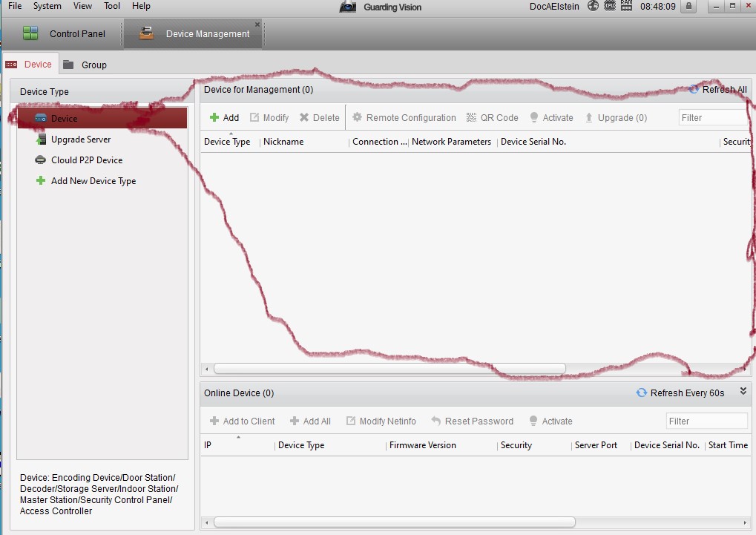756x535 pixels.
Task: Click the Modify device button
Action: (x=269, y=118)
